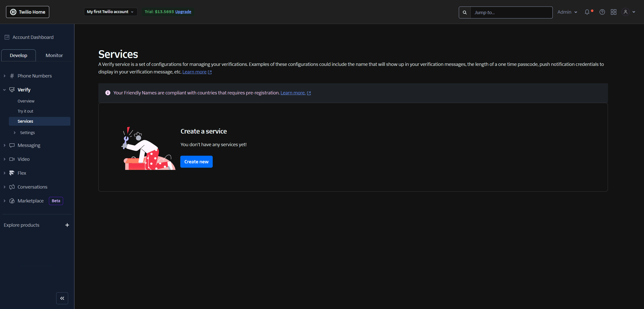Select the Develop tab
This screenshot has height=309, width=644.
tap(18, 55)
